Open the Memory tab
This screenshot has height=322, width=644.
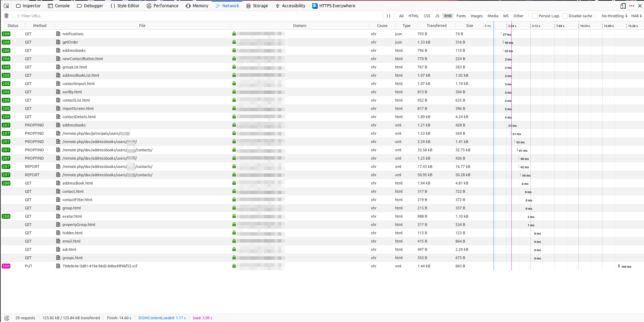197,6
